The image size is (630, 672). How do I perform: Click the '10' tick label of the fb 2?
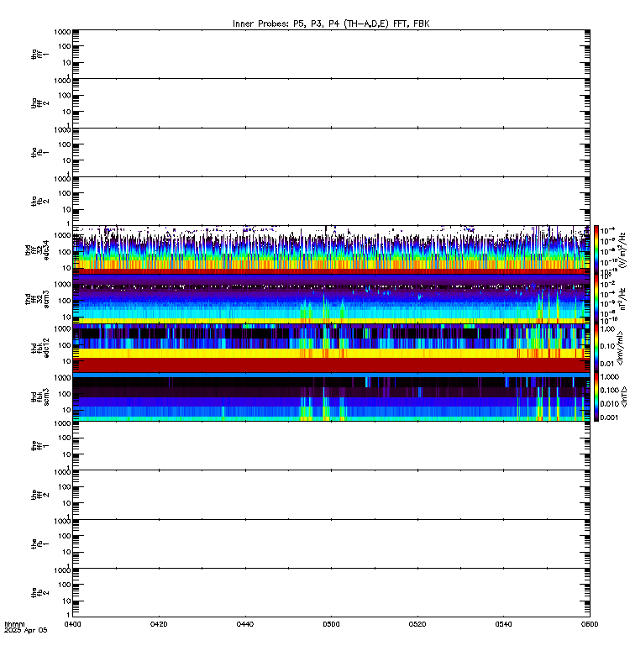66,601
